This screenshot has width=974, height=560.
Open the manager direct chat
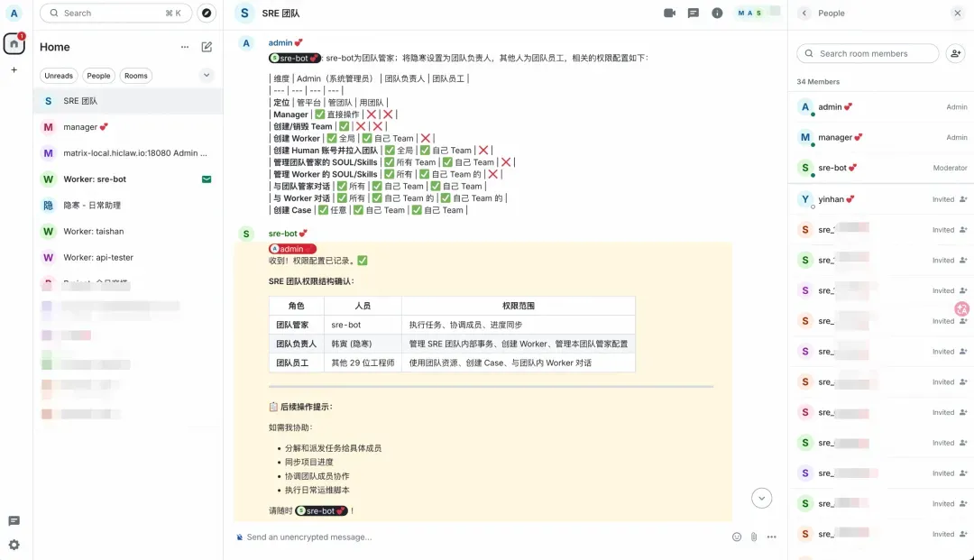pyautogui.click(x=128, y=127)
